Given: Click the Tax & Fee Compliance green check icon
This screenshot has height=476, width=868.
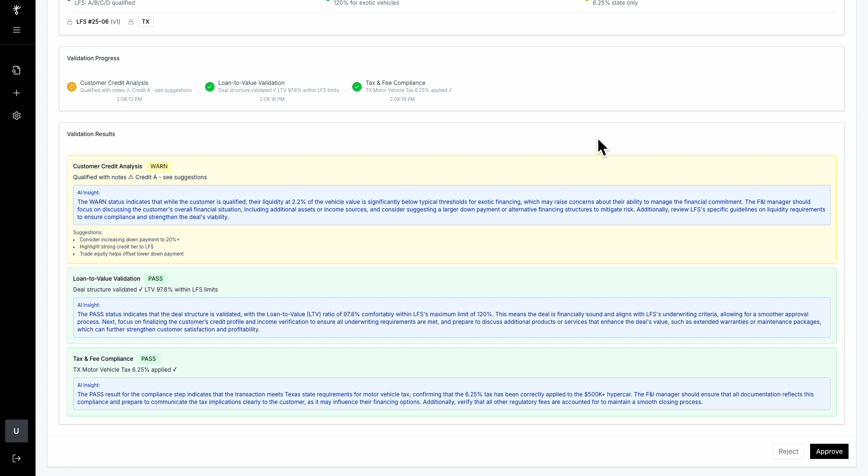Looking at the screenshot, I should click(x=357, y=87).
